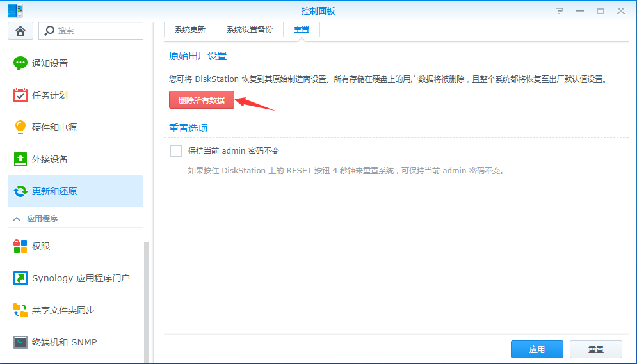The width and height of the screenshot is (637, 364).
Task: Click the blue 应用 button
Action: click(x=536, y=349)
